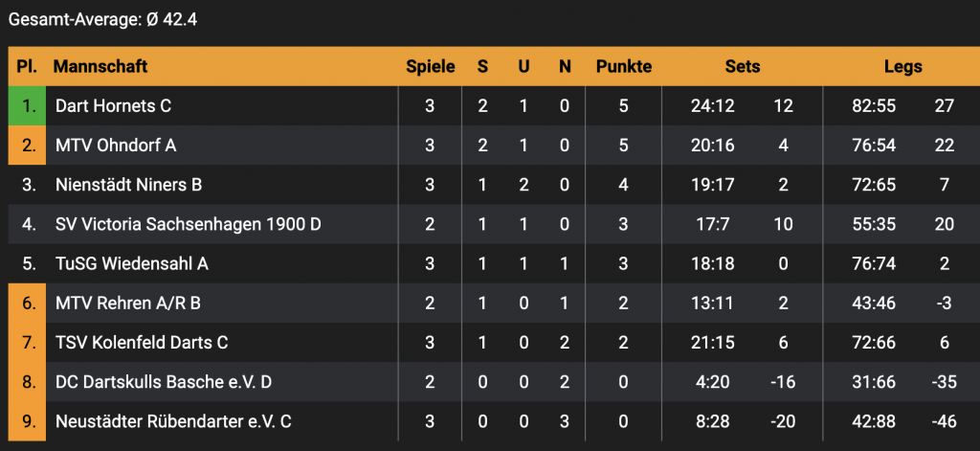Viewport: 980px width, 451px height.
Task: Click the Pl. column header
Action: click(x=27, y=67)
